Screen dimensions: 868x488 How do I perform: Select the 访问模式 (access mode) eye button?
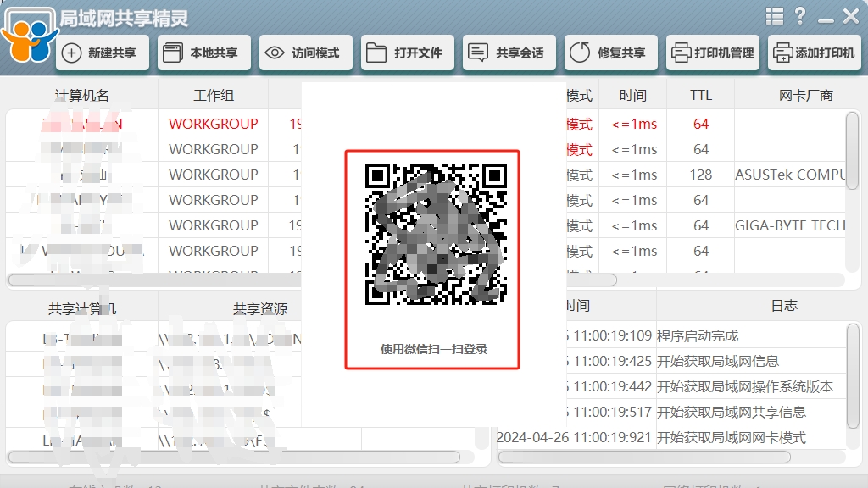(306, 53)
